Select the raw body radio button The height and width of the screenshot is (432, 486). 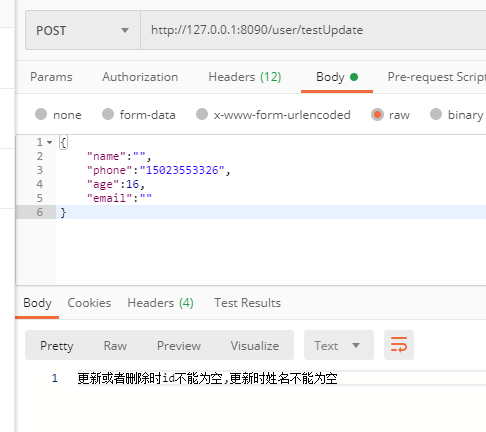click(x=377, y=114)
